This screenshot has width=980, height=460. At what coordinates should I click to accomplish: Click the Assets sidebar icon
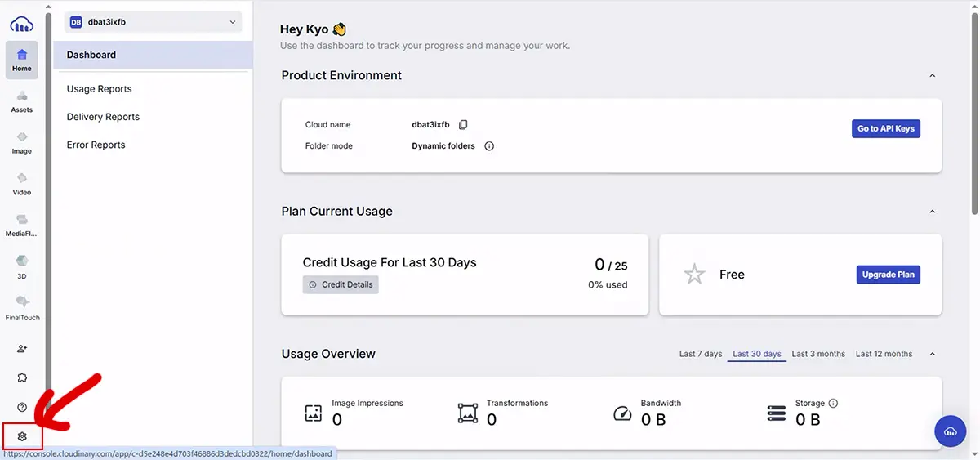coord(22,101)
